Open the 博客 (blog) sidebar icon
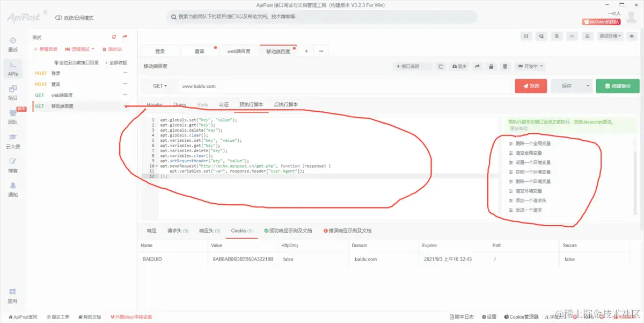 pos(13,165)
